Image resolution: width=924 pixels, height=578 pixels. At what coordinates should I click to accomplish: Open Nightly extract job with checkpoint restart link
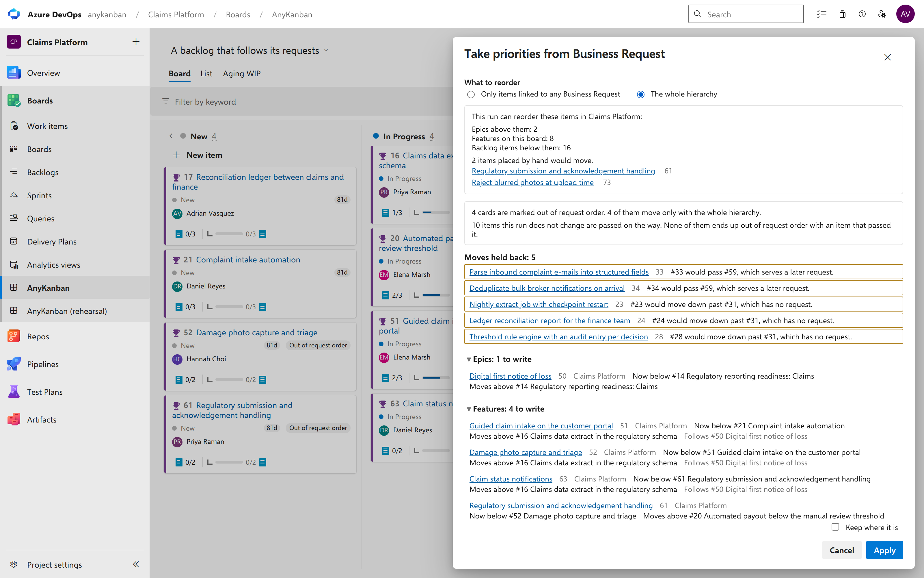(538, 304)
